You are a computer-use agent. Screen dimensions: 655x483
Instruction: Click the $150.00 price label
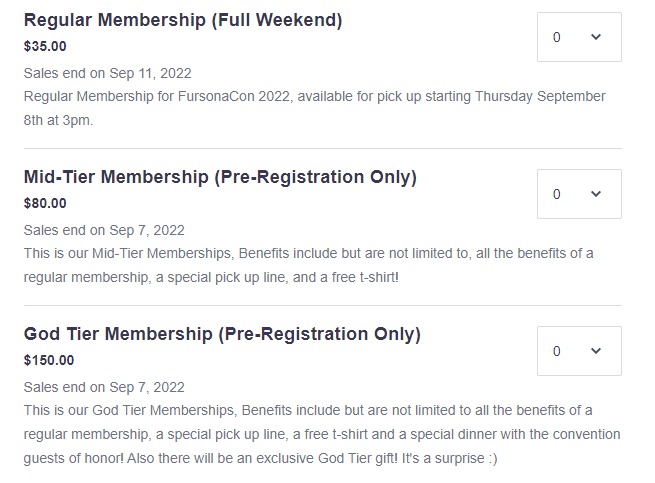tap(49, 360)
